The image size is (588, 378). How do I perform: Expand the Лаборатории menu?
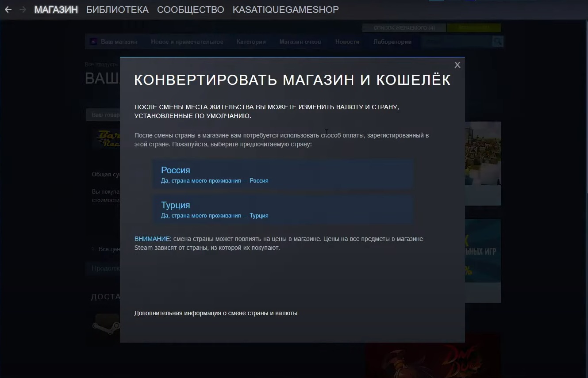[392, 42]
